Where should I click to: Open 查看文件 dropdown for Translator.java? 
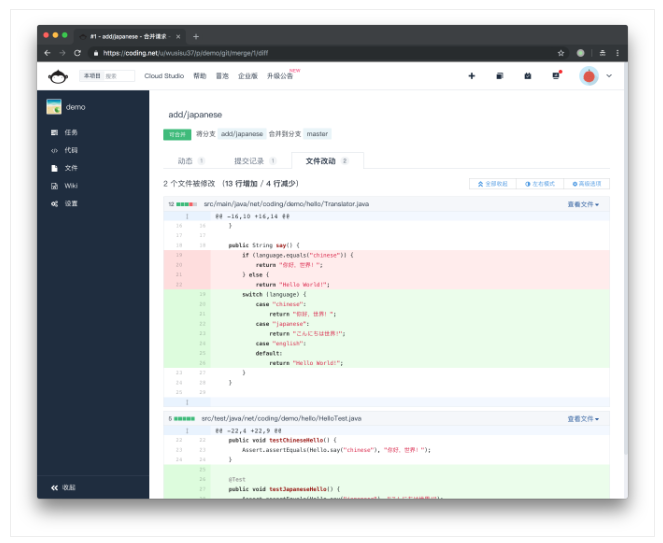point(583,204)
